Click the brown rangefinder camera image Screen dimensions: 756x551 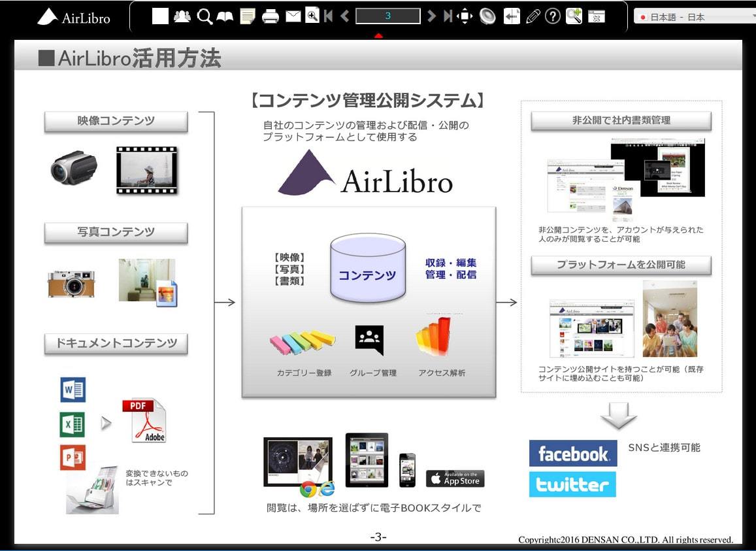coord(71,283)
